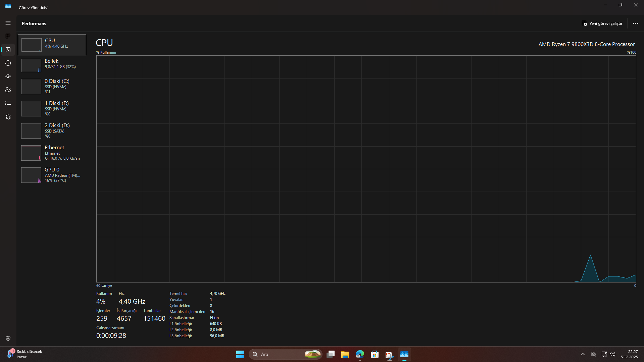Click the '% Kullanımı' graph label
644x362 pixels.
coord(106,52)
